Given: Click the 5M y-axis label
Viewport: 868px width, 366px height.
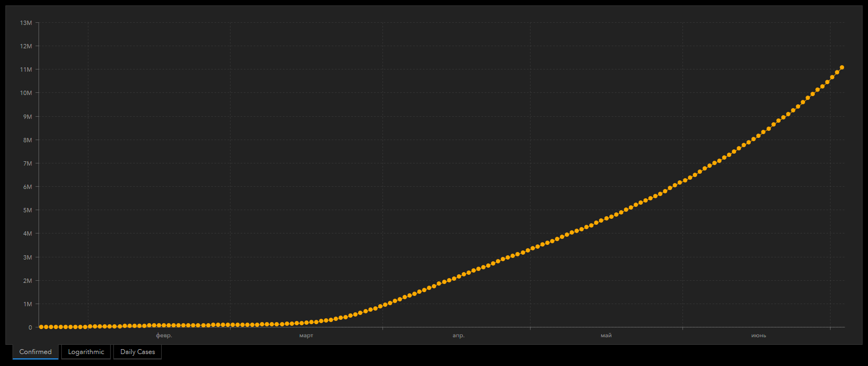Looking at the screenshot, I should (x=28, y=210).
